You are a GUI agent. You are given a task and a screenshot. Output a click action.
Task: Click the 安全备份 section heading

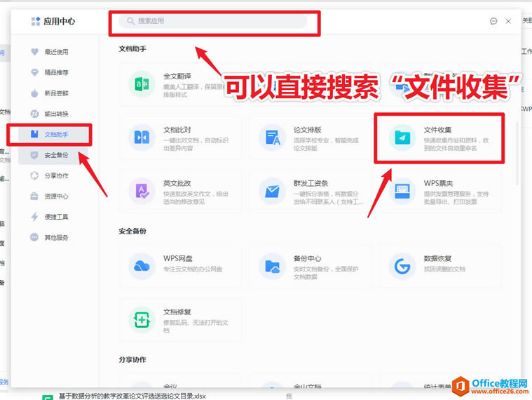coord(132,232)
